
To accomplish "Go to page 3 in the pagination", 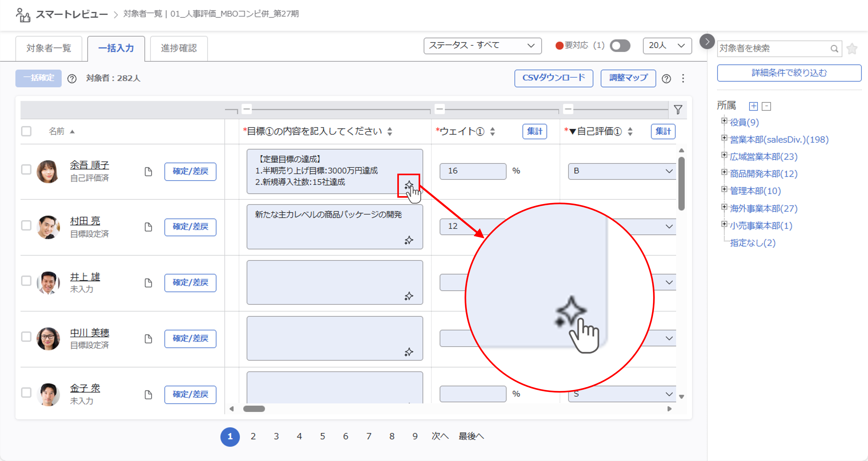I will (x=276, y=436).
